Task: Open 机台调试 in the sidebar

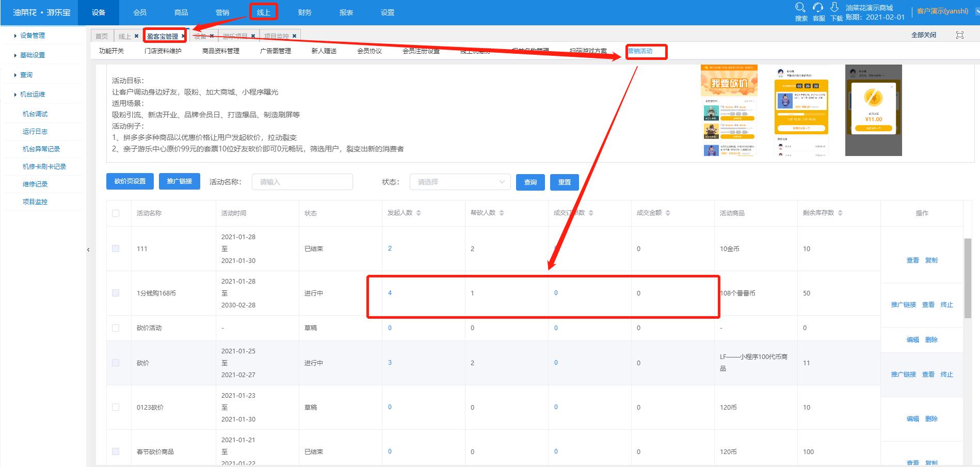Action: click(35, 114)
